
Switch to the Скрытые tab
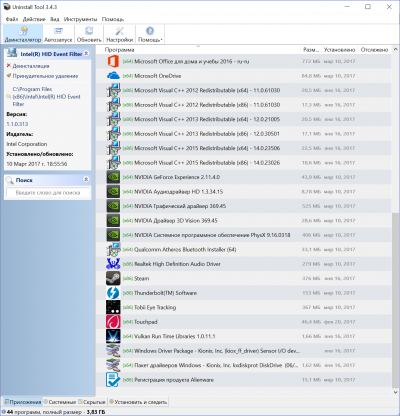[x=92, y=402]
